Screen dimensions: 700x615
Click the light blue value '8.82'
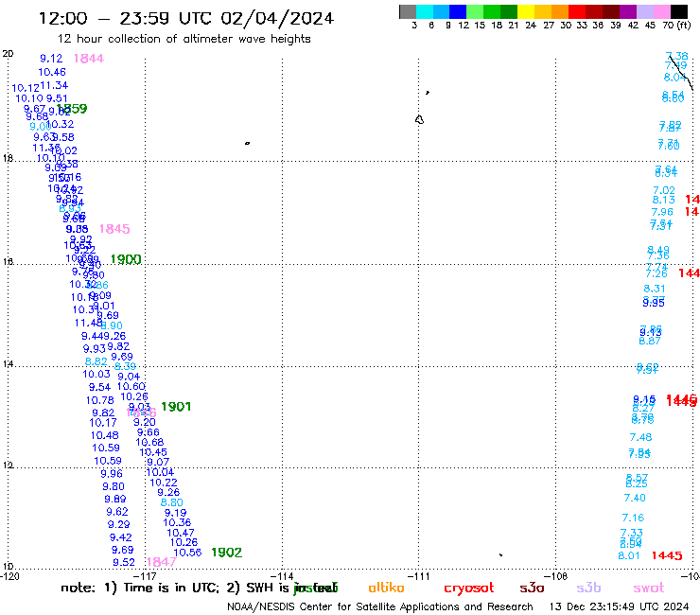tap(96, 361)
